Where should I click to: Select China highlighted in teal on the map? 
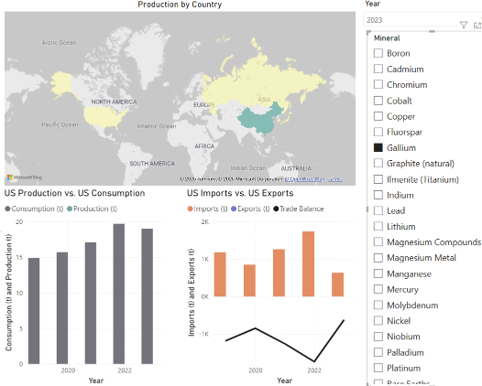click(x=260, y=119)
